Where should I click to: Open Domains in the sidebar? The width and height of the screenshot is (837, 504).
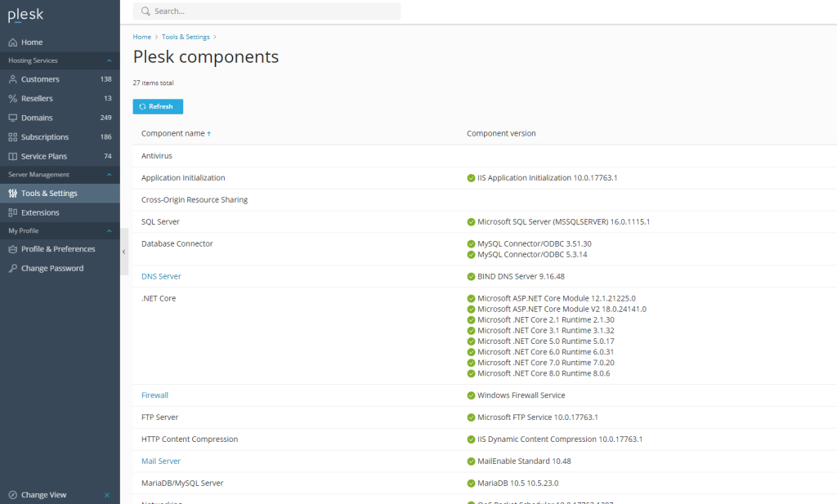click(x=60, y=118)
